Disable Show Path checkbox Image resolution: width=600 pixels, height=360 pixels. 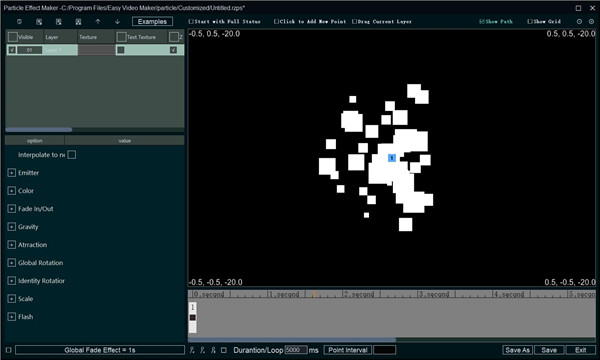[482, 21]
